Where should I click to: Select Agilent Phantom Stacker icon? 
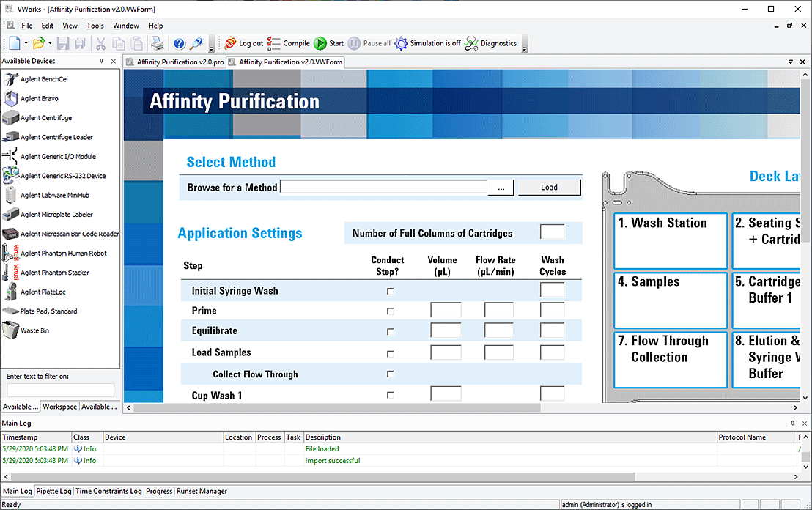tap(11, 273)
